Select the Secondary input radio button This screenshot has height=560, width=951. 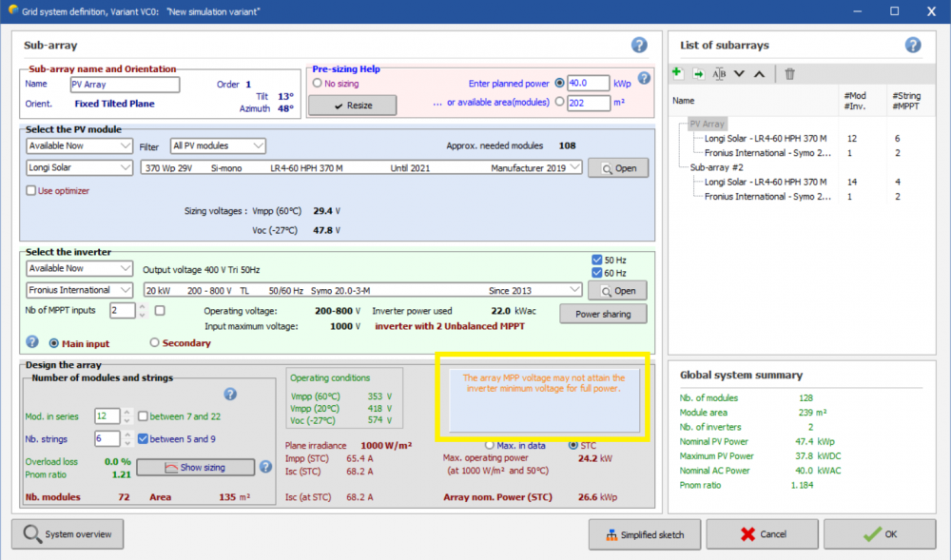155,343
